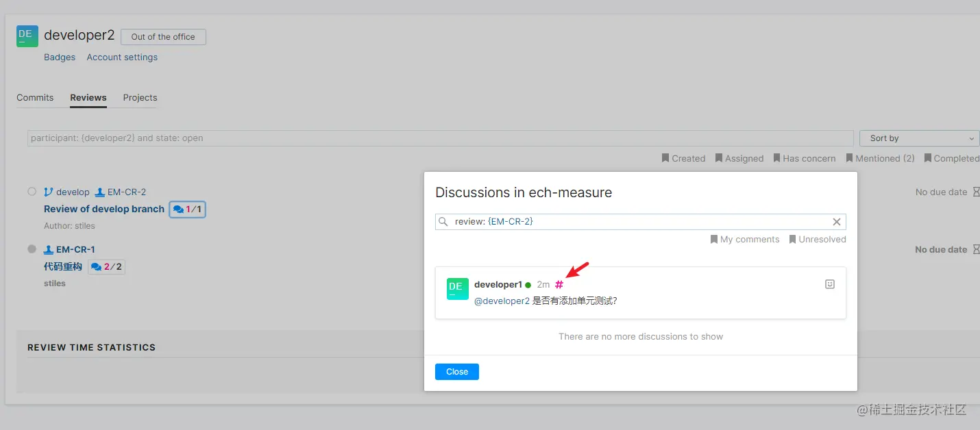Click the REVIEW TIME STATISTICS heading
Screen dimensions: 980x430
pos(91,348)
